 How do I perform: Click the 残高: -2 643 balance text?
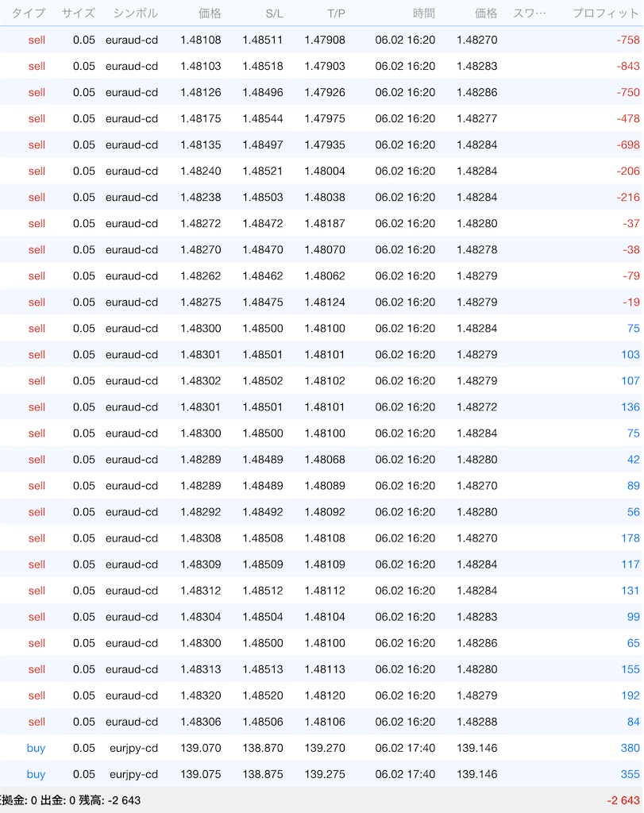pos(110,800)
